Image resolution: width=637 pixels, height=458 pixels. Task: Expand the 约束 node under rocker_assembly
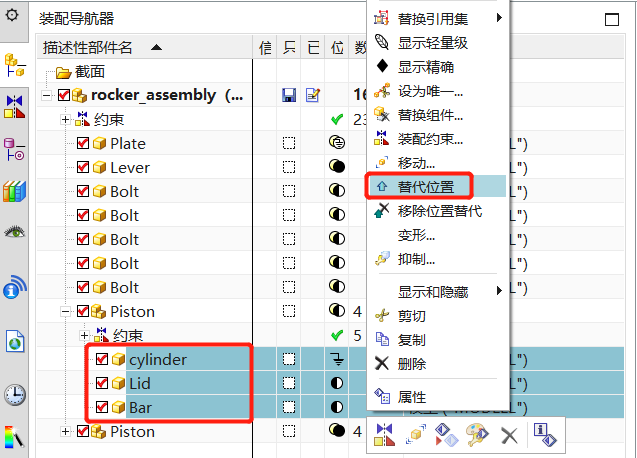pos(66,119)
